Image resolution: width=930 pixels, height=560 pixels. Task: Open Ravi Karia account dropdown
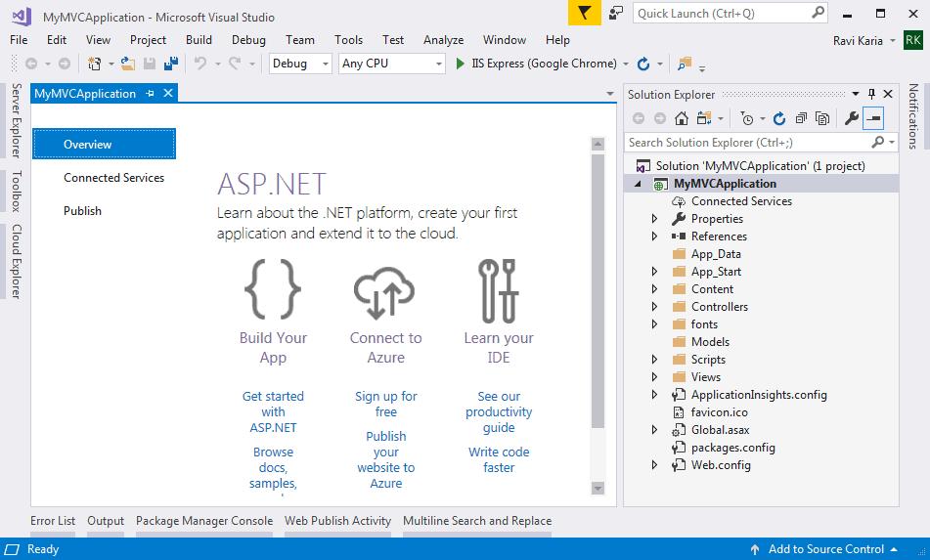click(892, 41)
